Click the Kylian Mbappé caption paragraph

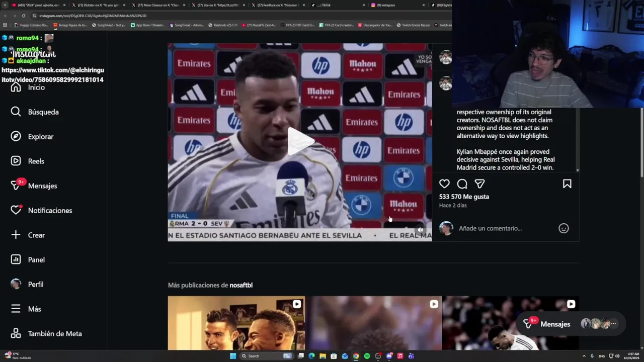(x=506, y=160)
